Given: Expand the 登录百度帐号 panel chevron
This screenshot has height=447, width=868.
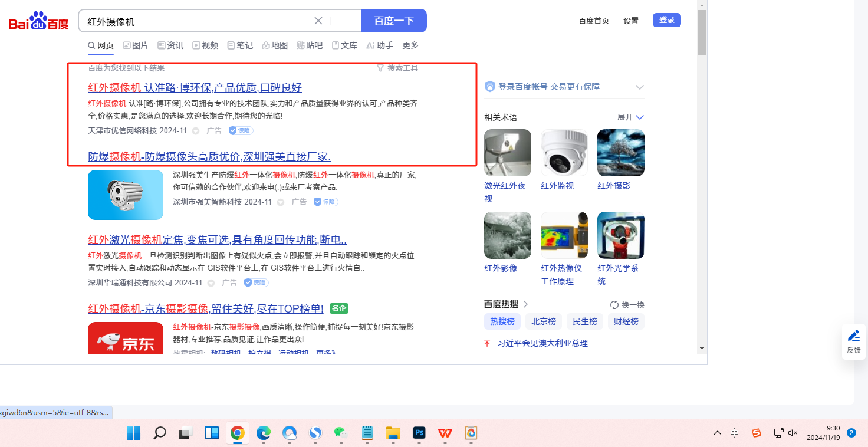Looking at the screenshot, I should coord(639,87).
